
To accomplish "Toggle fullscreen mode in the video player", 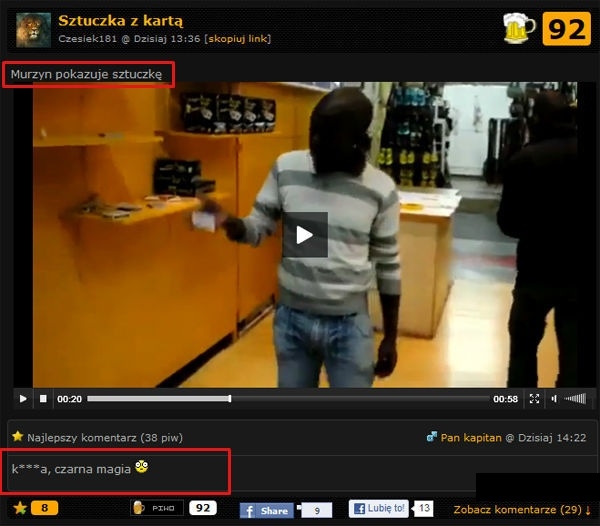I will coord(534,399).
